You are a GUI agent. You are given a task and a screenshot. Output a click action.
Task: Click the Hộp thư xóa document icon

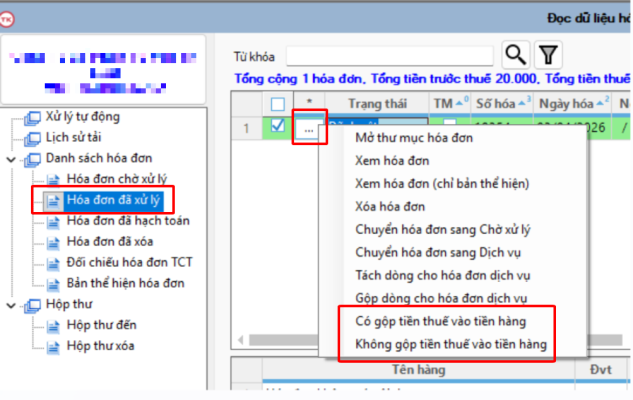tap(53, 347)
